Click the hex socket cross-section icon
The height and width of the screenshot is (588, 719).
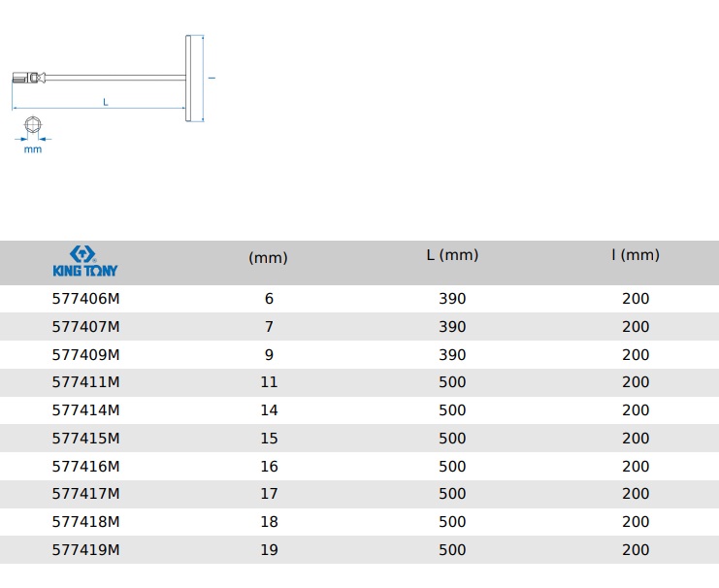32,124
